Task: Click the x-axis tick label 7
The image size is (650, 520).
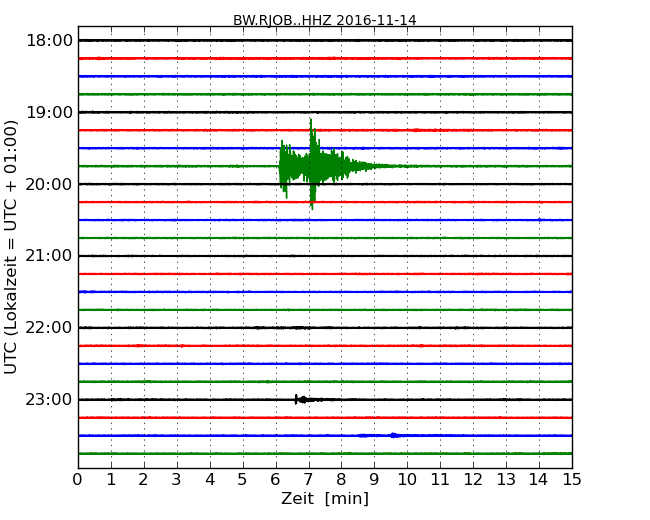Action: [308, 480]
